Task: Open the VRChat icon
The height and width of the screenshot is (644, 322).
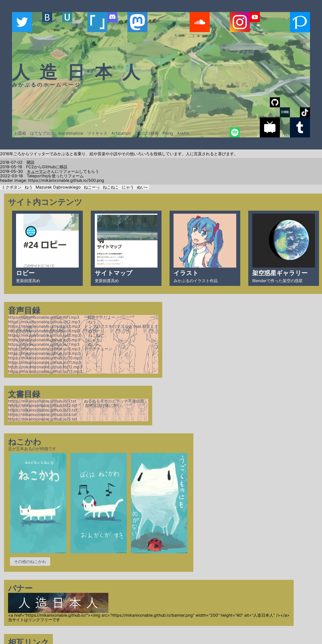Action: (x=285, y=112)
